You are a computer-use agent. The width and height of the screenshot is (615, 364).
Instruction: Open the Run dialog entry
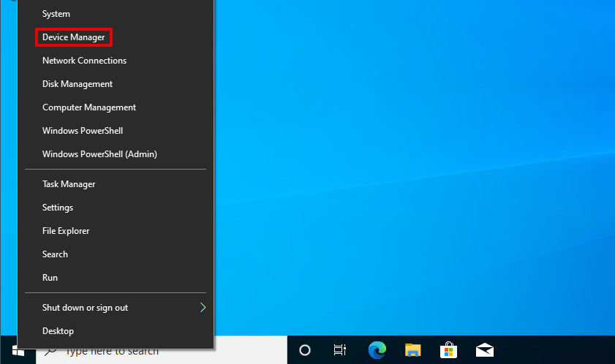[x=116, y=278]
